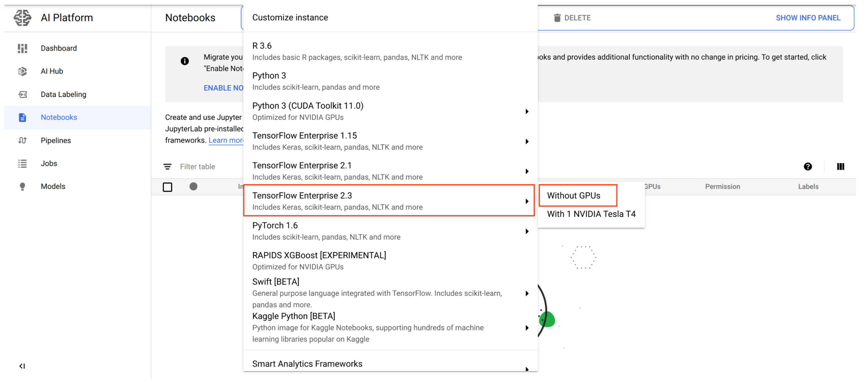Click the AI Platform brain logo icon

pos(22,18)
